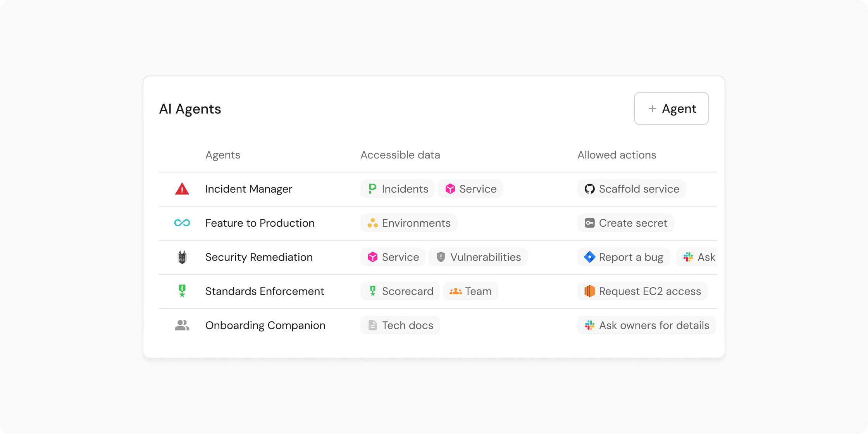The image size is (868, 434).
Task: Click the Service chip in Security Remediation row
Action: (393, 257)
